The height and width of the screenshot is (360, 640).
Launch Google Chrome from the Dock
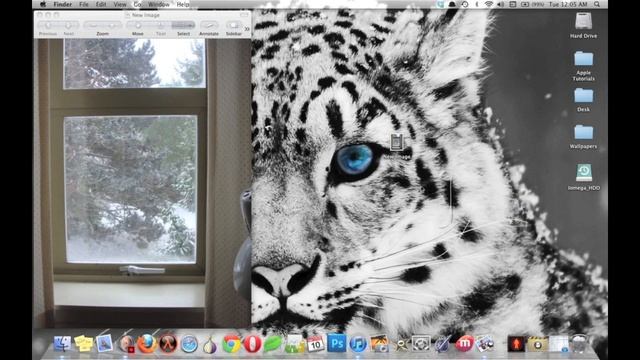point(231,344)
